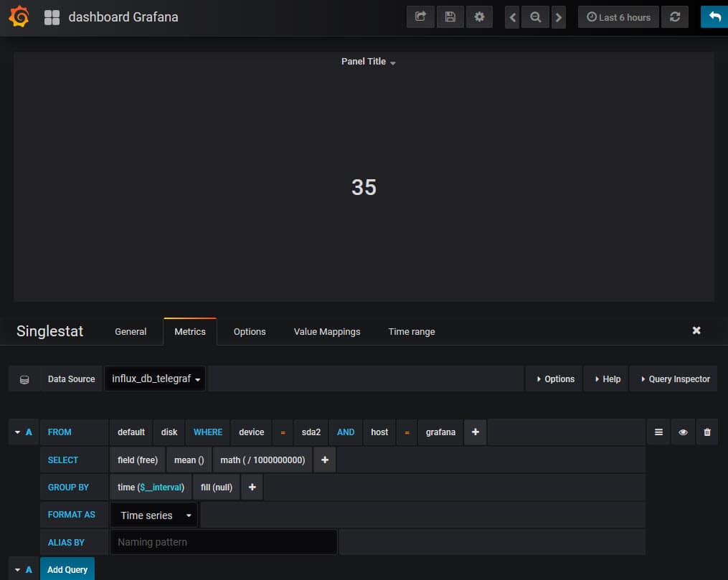Click the singlestat value 35

pos(364,187)
